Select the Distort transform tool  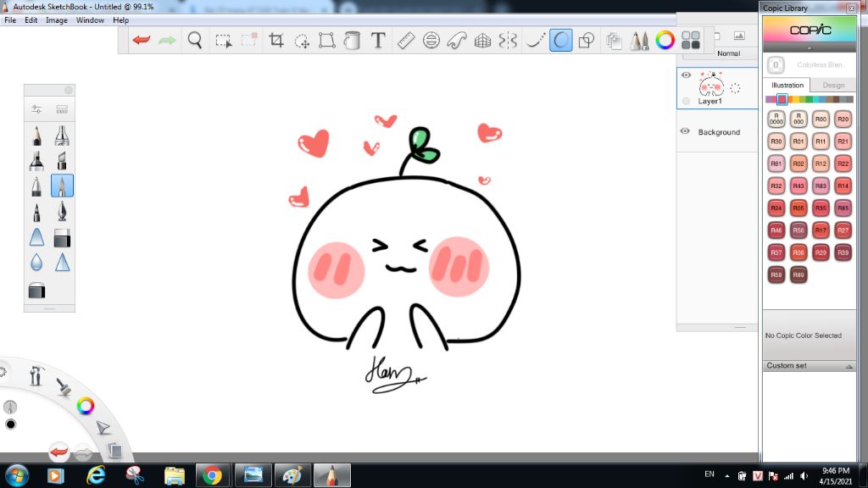click(326, 40)
